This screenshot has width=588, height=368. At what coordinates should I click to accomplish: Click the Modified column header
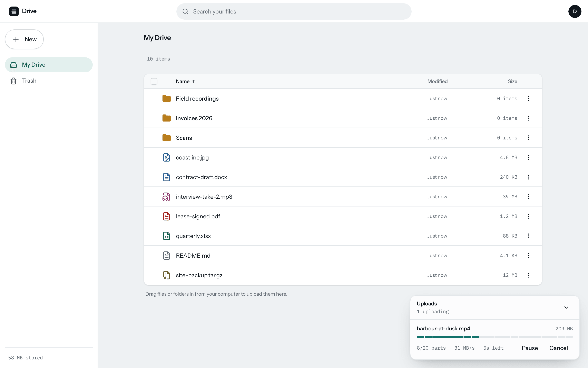[x=437, y=81]
